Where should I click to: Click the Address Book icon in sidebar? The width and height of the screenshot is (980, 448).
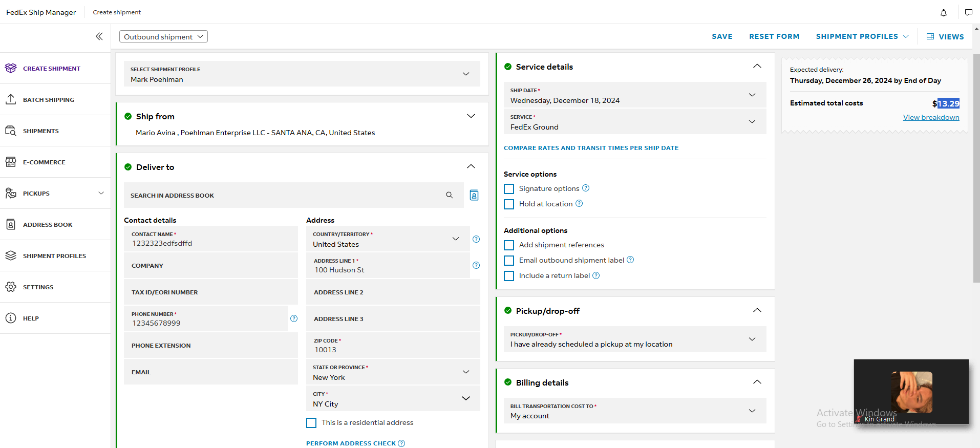pyautogui.click(x=11, y=224)
